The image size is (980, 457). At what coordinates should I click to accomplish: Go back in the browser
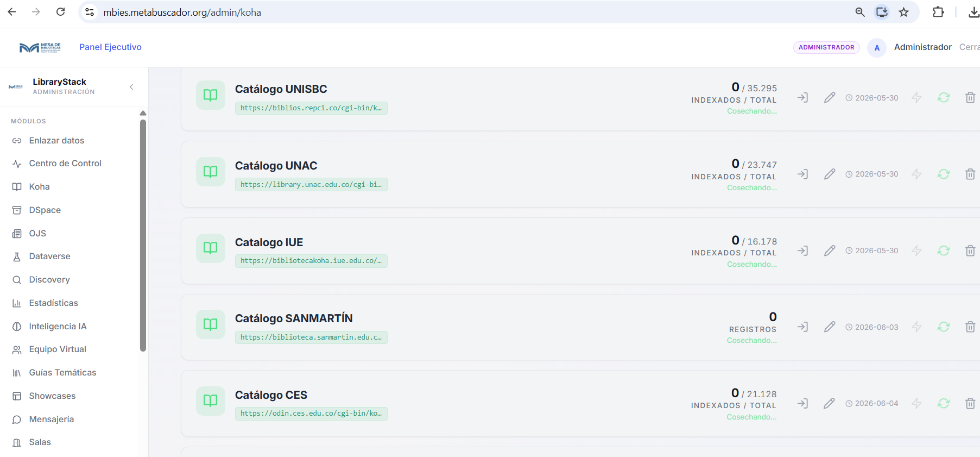tap(12, 12)
